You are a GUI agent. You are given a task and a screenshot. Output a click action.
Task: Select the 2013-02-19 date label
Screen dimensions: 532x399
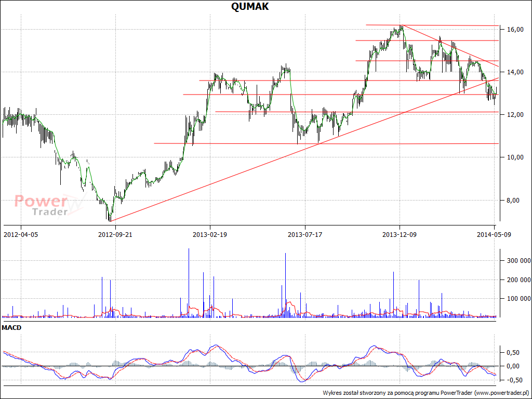(210, 234)
